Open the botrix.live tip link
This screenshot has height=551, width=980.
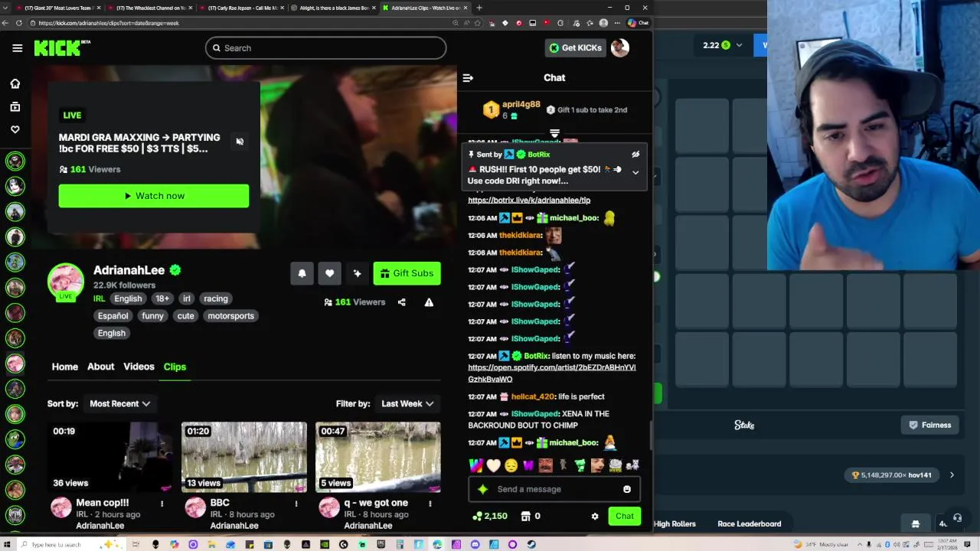pyautogui.click(x=529, y=200)
